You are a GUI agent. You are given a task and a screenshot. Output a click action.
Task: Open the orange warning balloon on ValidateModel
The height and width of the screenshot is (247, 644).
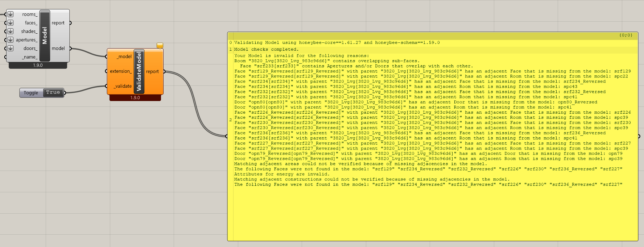[x=160, y=46]
